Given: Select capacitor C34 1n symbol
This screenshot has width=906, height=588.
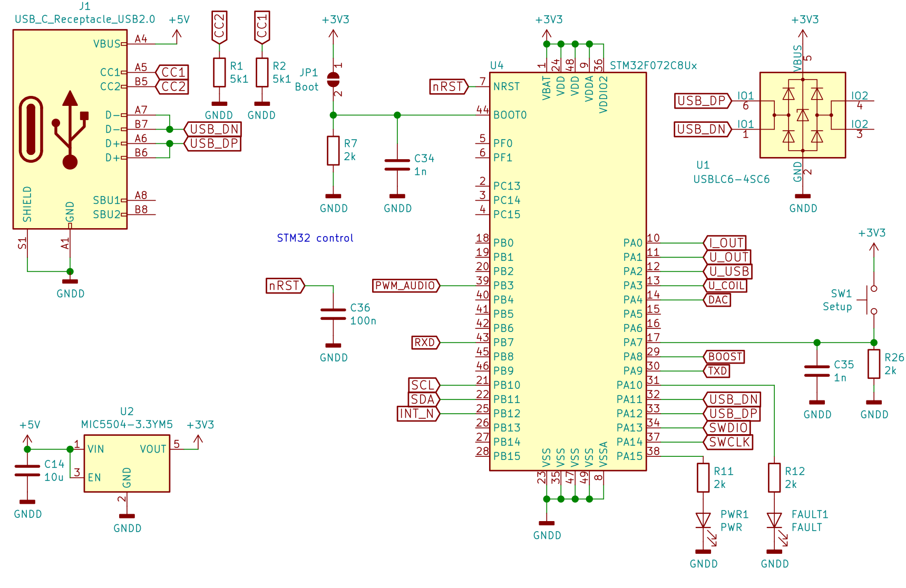Looking at the screenshot, I should pos(397,165).
